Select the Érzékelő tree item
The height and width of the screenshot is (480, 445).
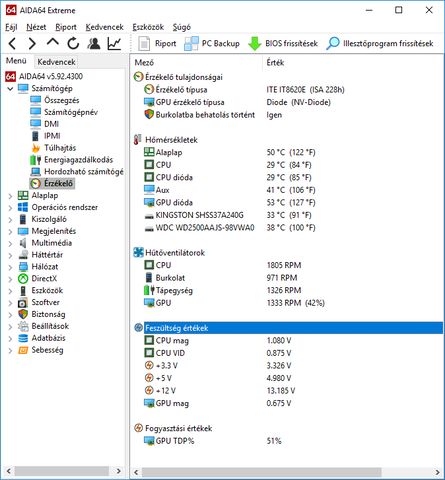[x=52, y=183]
